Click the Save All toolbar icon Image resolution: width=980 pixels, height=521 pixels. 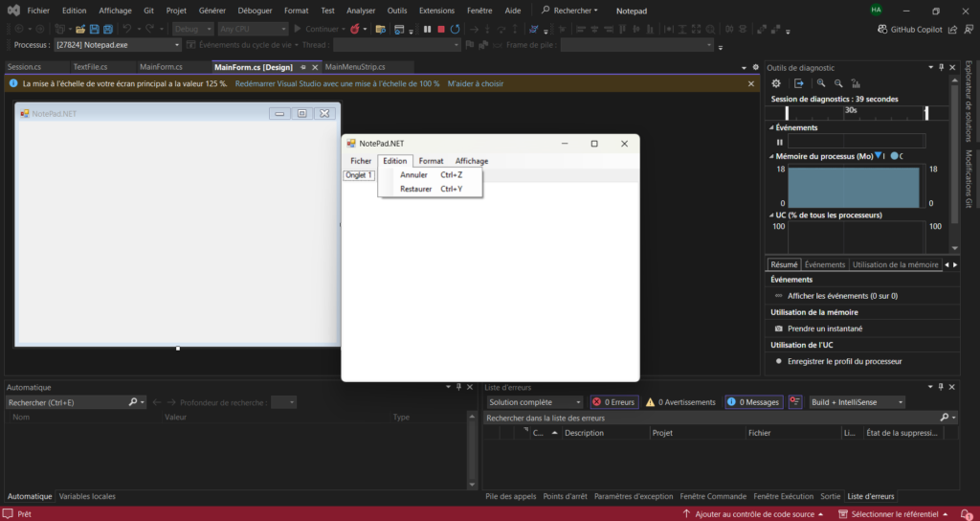click(x=108, y=29)
